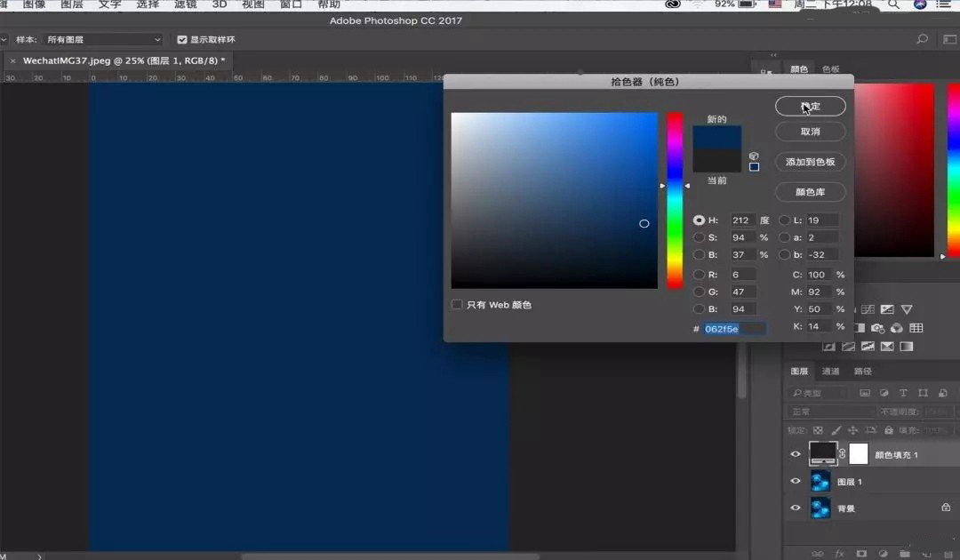Click the hex # 062f5e field
The height and width of the screenshot is (560, 960).
pyautogui.click(x=734, y=329)
